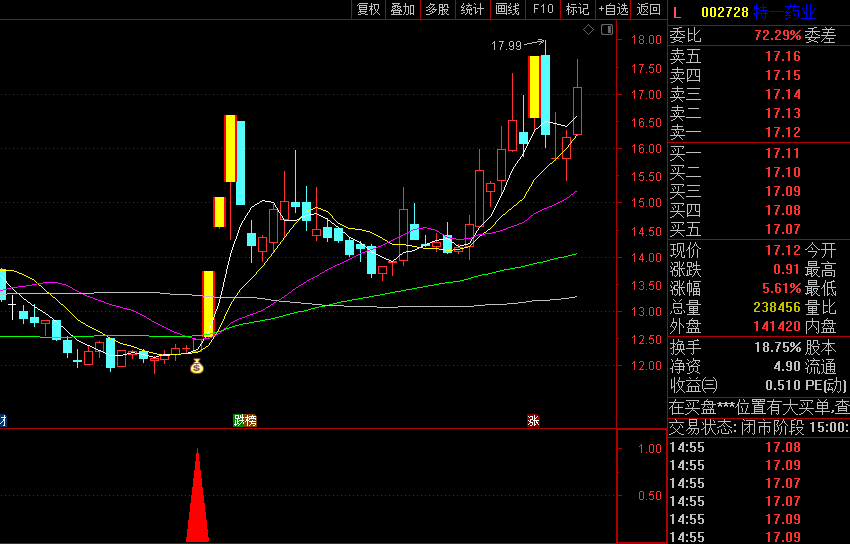850x544 pixels.
Task: Click the money bag signal marker
Action: (x=197, y=367)
